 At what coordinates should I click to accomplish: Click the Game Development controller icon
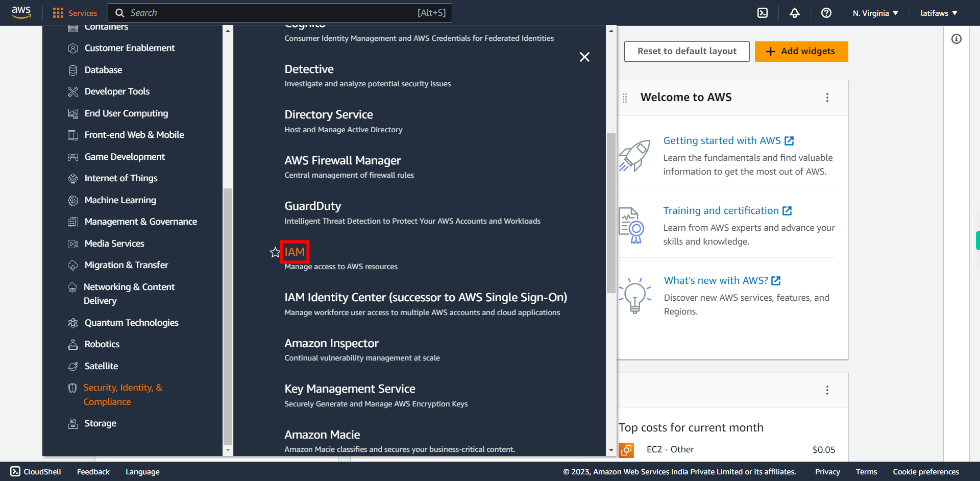[73, 157]
